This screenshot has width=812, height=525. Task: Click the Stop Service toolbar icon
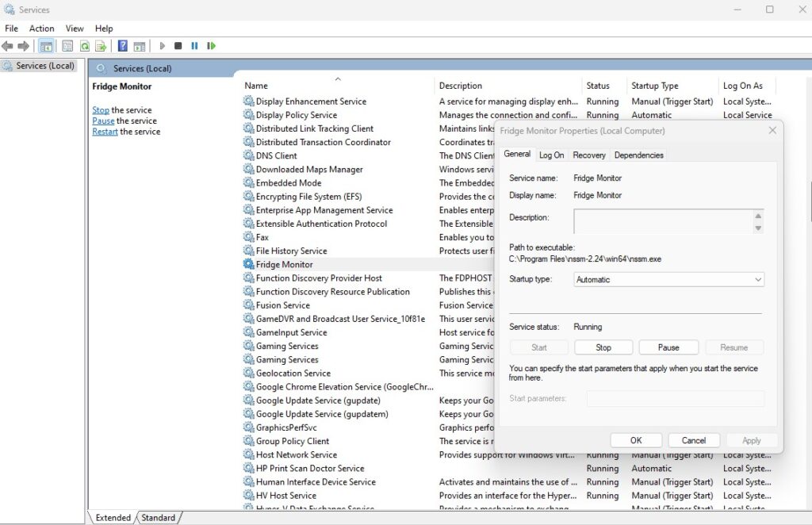(x=178, y=46)
